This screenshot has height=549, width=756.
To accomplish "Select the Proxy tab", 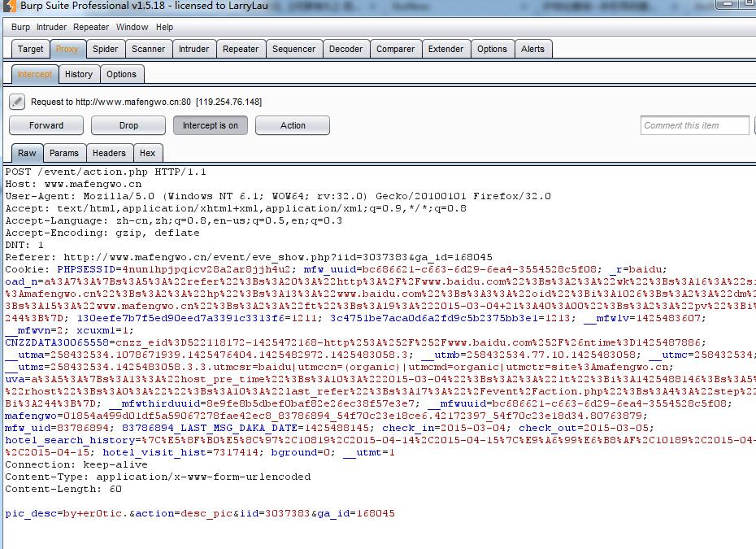I will click(67, 49).
